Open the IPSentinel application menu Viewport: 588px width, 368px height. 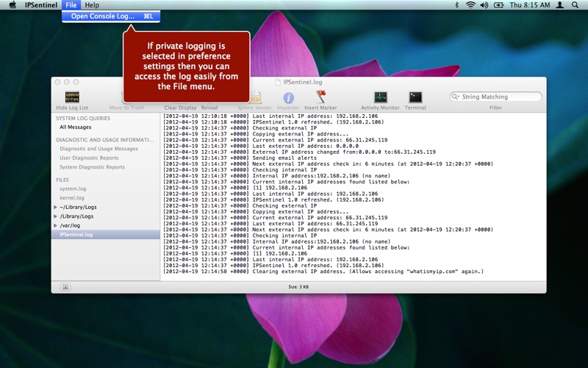(41, 5)
